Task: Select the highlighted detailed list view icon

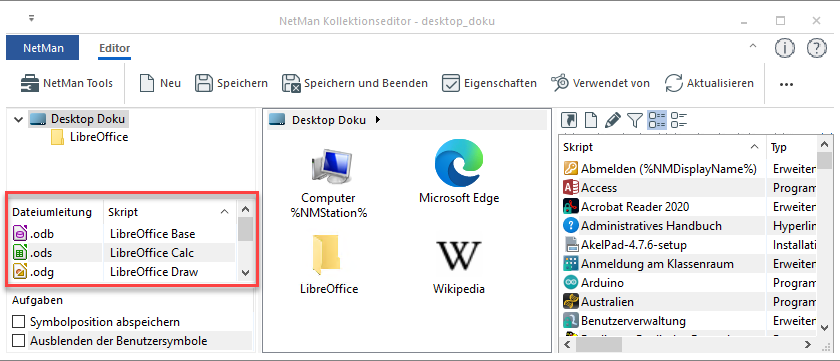Action: [x=657, y=120]
